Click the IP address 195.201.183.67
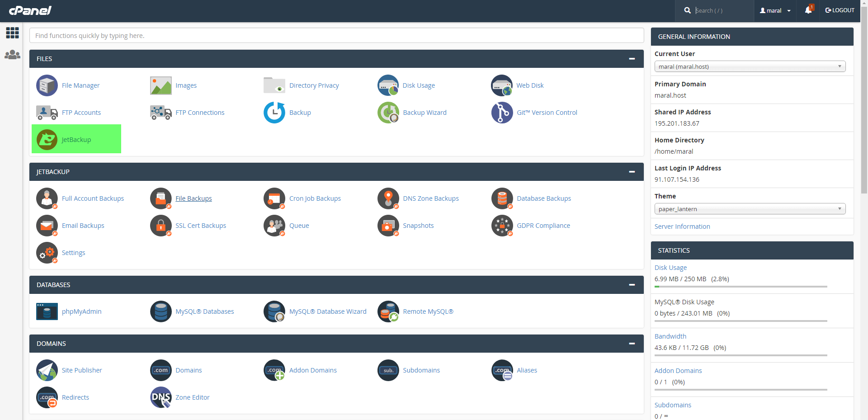 (677, 123)
